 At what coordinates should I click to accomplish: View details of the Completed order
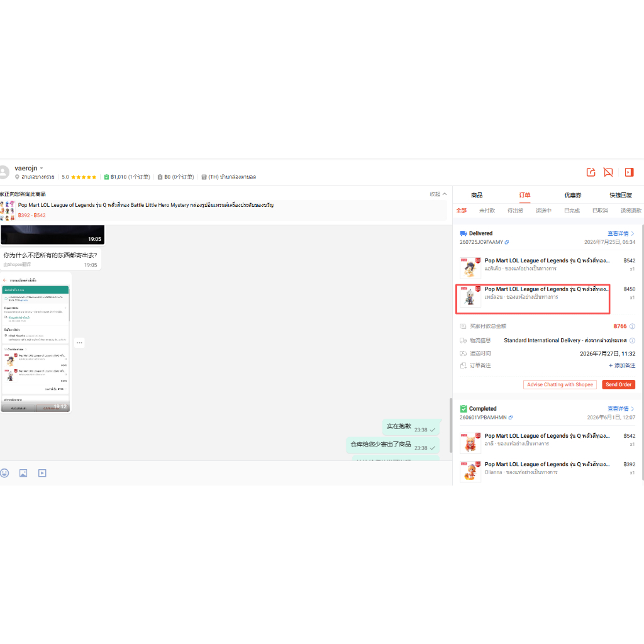tap(621, 409)
